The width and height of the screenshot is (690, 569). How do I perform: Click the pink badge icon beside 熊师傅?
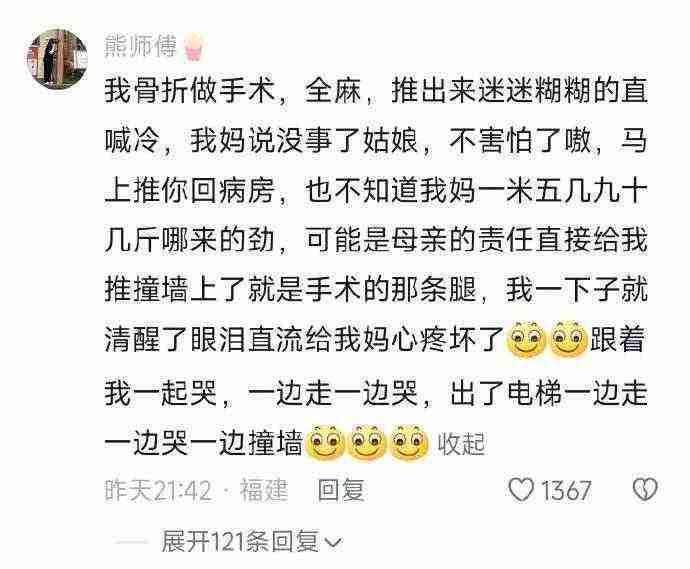click(193, 47)
